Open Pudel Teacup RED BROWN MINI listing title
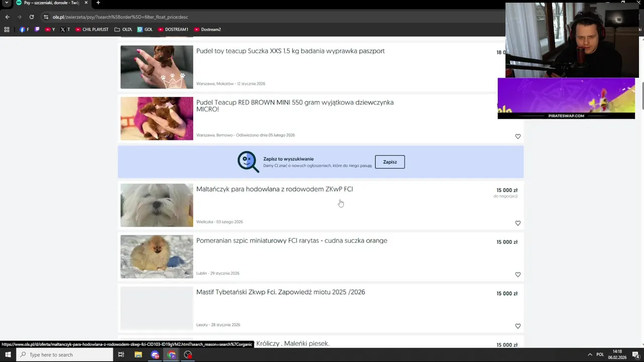Viewport: 644px width, 362px height. point(295,106)
